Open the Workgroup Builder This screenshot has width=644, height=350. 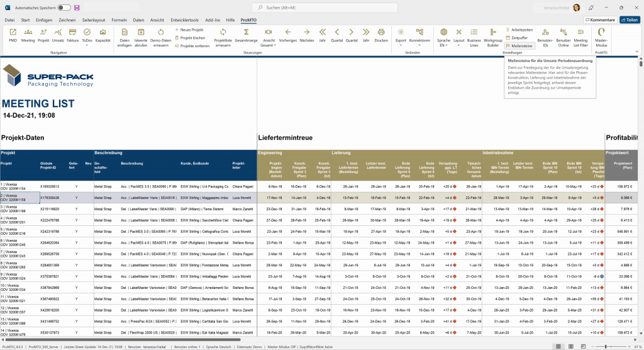[492, 35]
